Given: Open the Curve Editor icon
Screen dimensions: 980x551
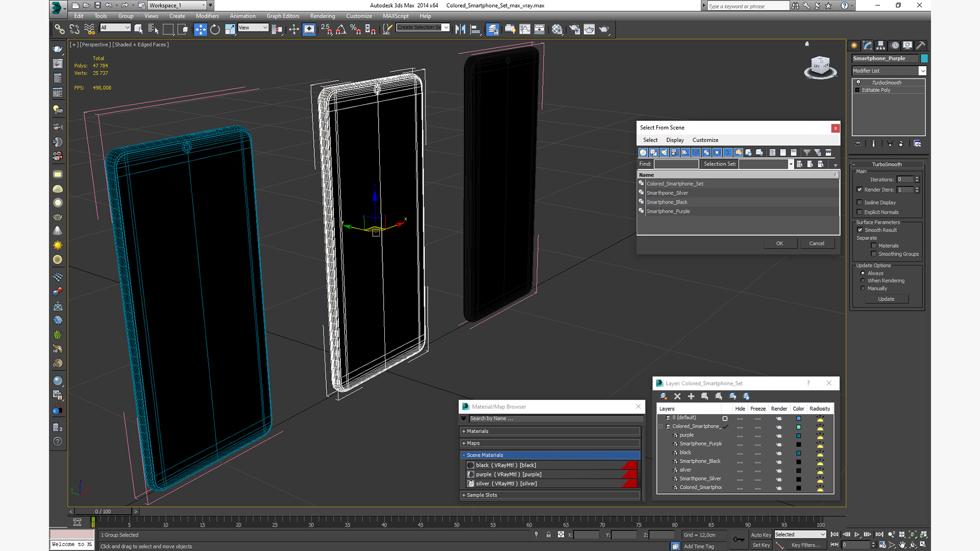Looking at the screenshot, I should [x=525, y=29].
